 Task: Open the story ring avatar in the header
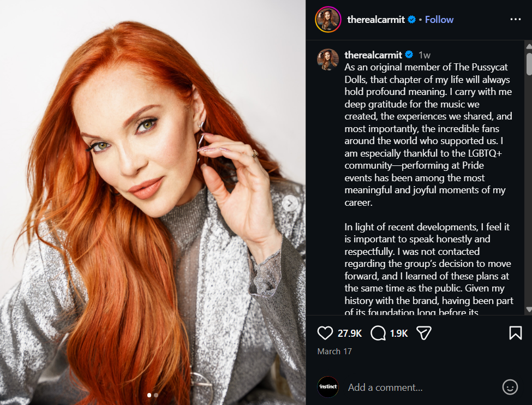click(328, 20)
